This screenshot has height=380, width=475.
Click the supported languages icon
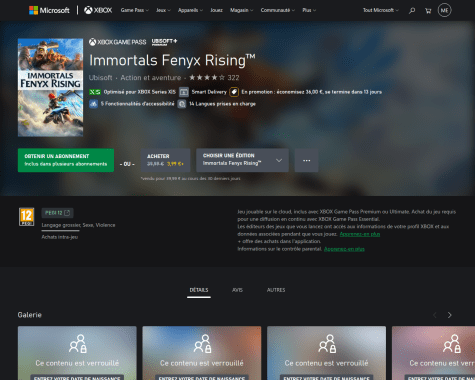[182, 104]
